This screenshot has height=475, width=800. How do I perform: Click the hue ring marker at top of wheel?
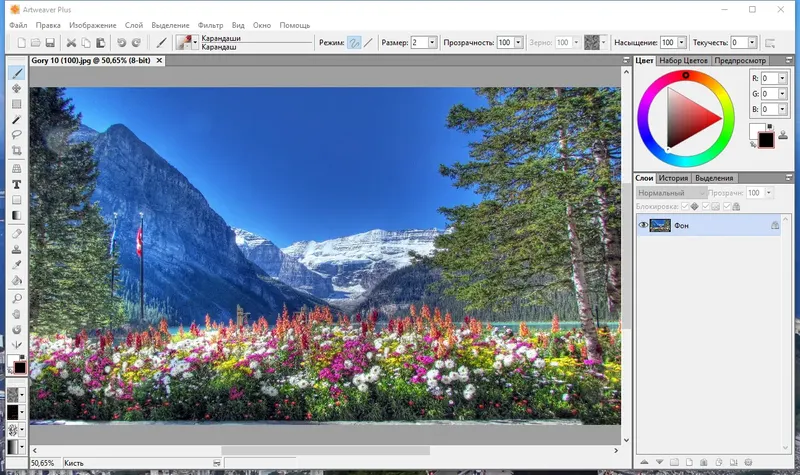coord(686,75)
